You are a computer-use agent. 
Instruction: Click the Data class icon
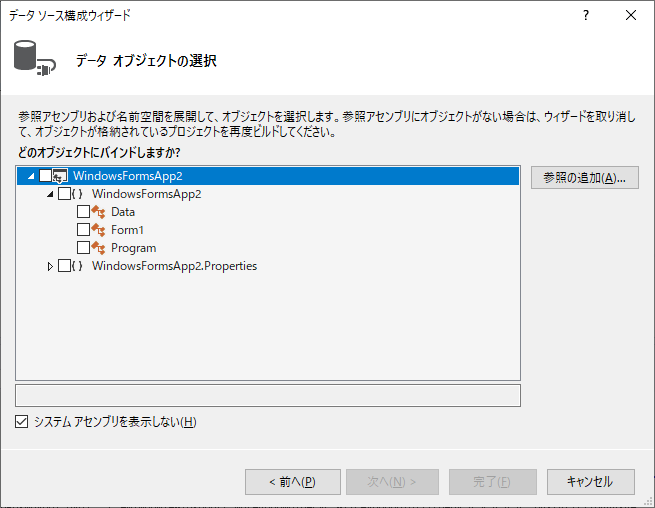pyautogui.click(x=99, y=212)
